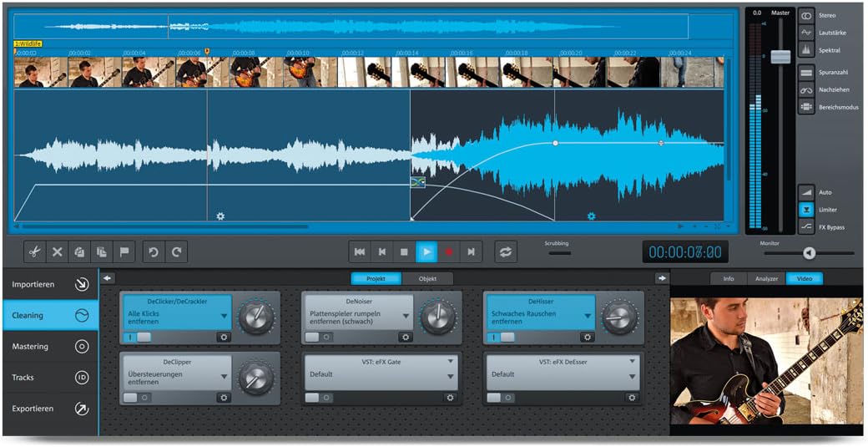Image resolution: width=868 pixels, height=447 pixels.
Task: Click the Stereo display icon
Action: point(806,16)
